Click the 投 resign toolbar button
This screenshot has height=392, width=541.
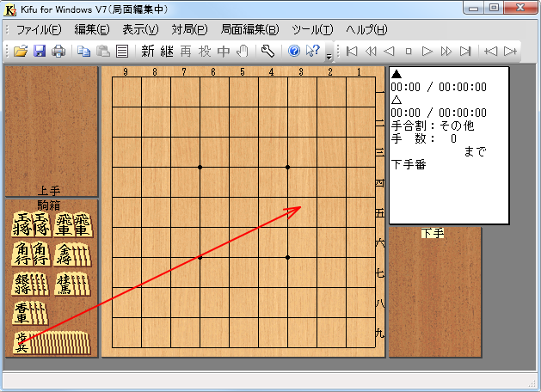pyautogui.click(x=205, y=51)
